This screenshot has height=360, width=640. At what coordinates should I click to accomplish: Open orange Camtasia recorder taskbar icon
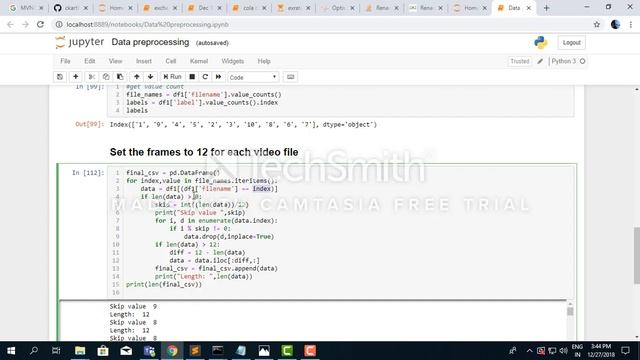[x=310, y=351]
